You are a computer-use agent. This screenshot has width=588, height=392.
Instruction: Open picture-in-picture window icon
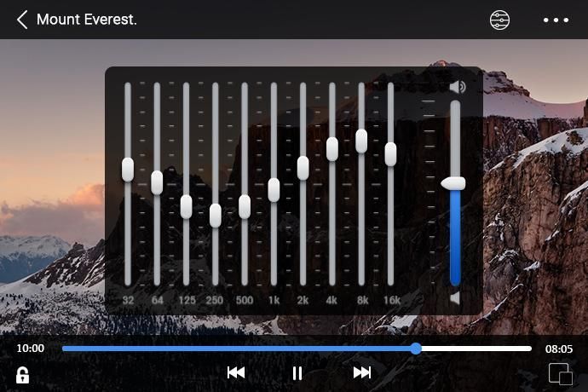point(560,373)
